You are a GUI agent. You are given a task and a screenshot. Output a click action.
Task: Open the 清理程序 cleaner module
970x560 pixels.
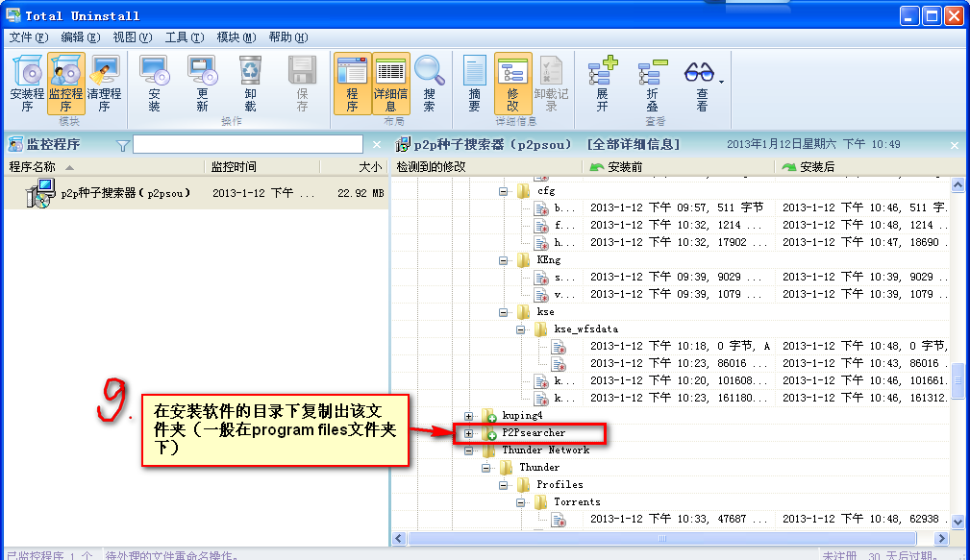click(104, 84)
